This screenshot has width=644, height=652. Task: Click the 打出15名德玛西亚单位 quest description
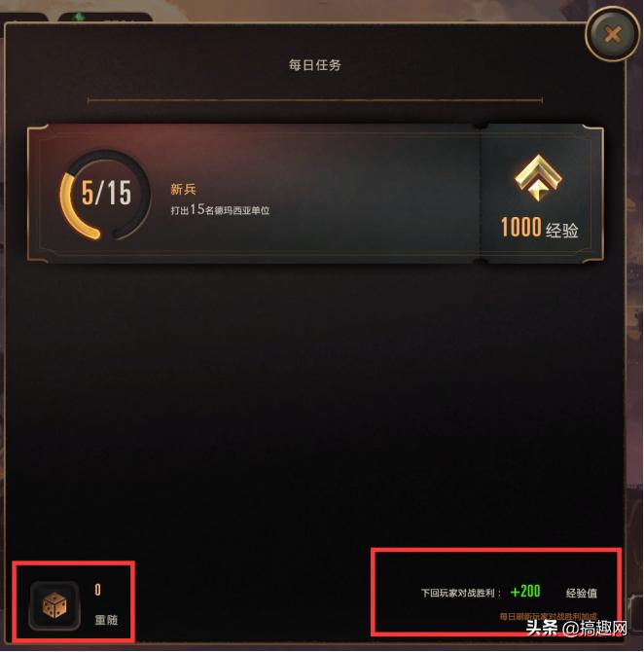coord(220,209)
